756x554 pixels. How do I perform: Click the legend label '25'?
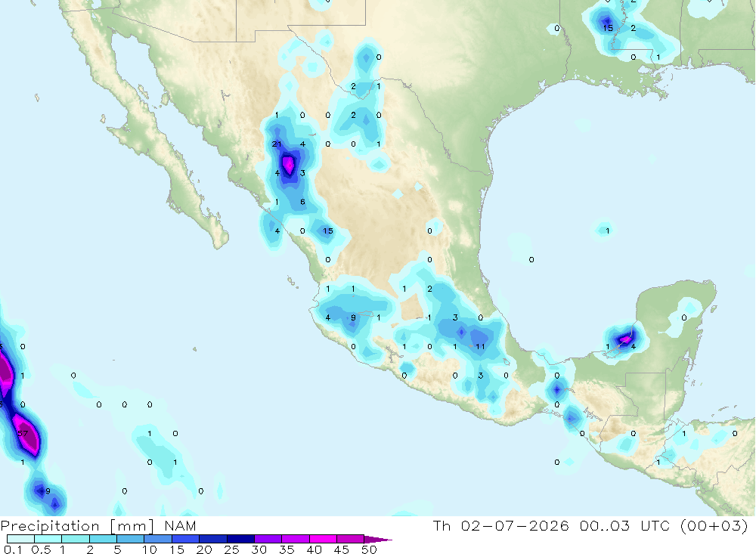(x=231, y=549)
